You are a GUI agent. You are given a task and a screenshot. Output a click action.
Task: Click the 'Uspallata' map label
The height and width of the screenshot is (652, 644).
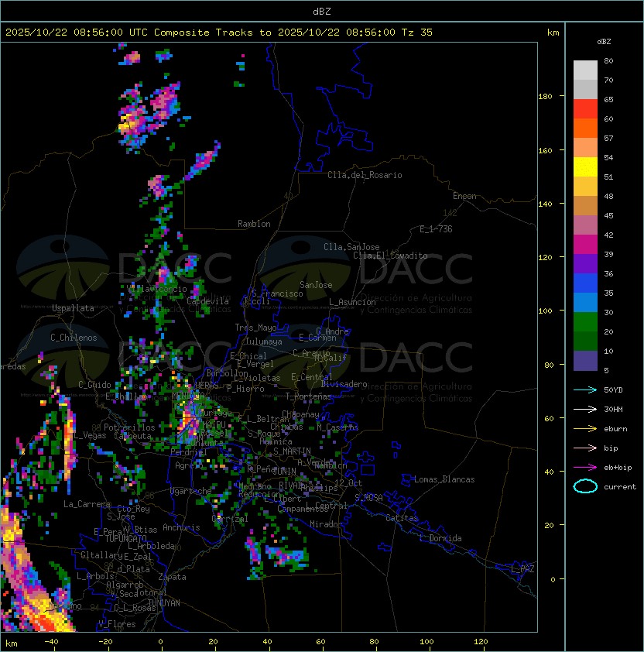point(74,308)
